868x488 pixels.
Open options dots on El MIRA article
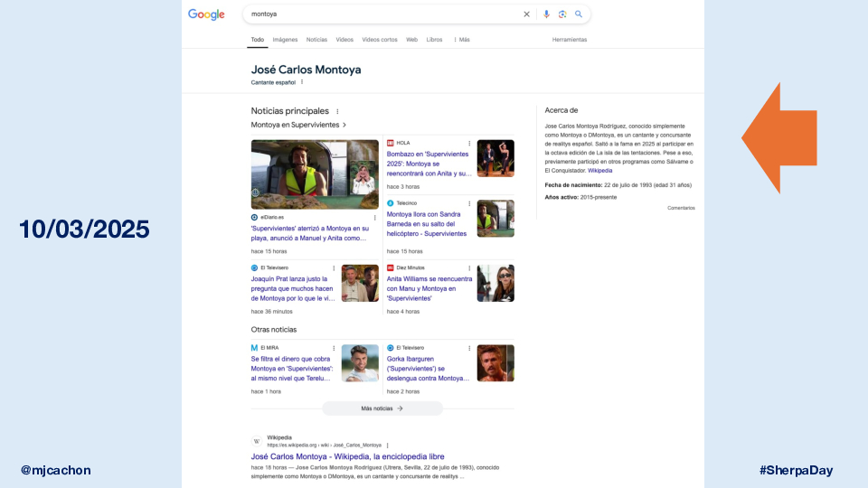[x=334, y=348]
